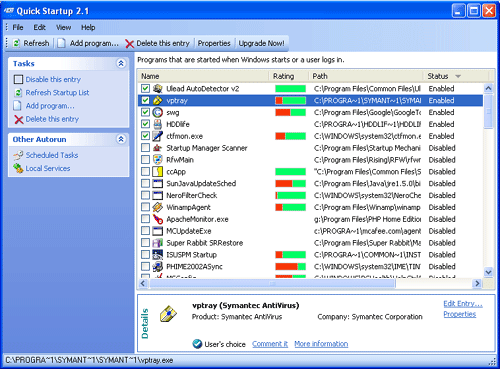This screenshot has width=500, height=369.
Task: Enable the ccApp checkbox
Action: [145, 172]
